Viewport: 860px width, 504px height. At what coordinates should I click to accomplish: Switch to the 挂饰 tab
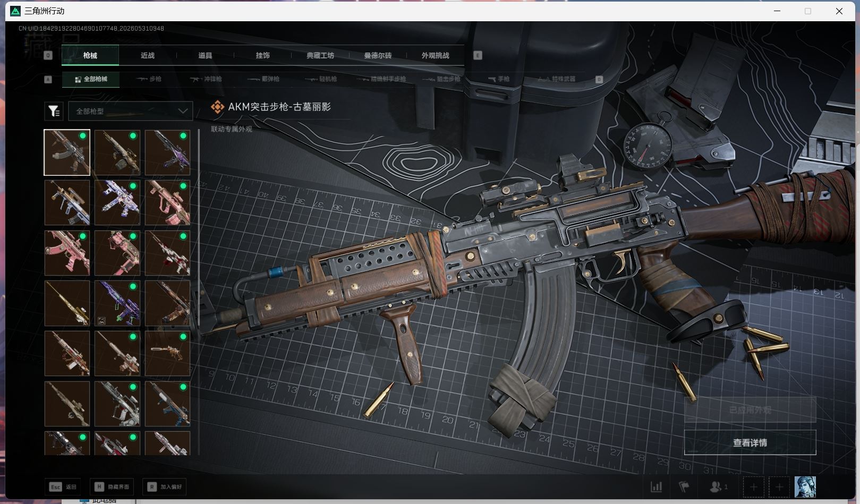point(263,55)
